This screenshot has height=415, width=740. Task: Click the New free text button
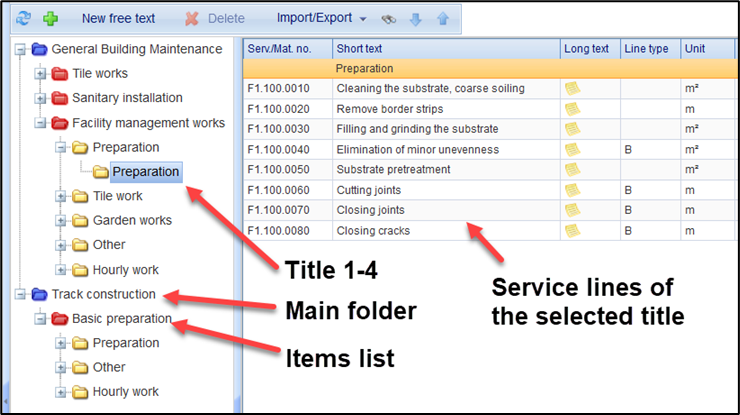(x=119, y=18)
